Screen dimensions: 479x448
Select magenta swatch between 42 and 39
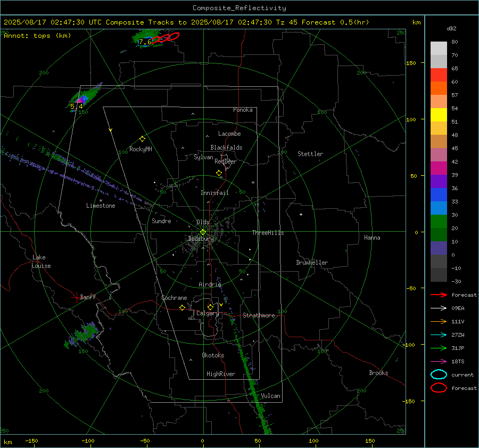click(x=439, y=168)
